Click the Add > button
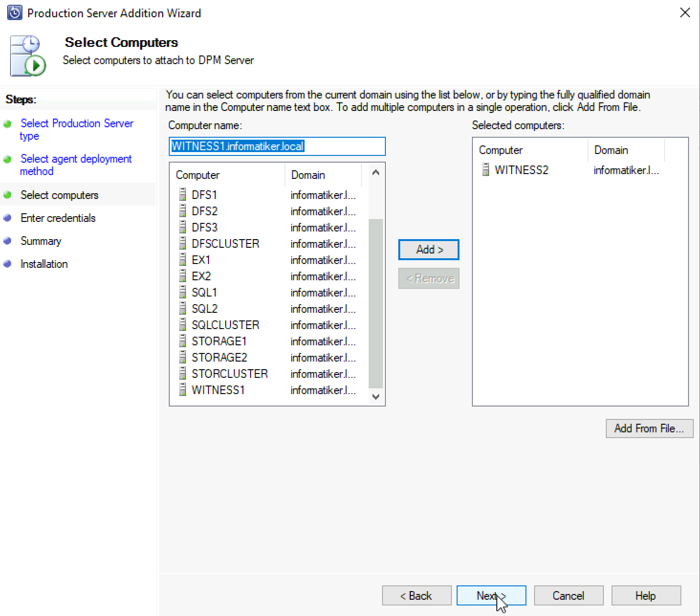700x616 pixels. (x=429, y=250)
